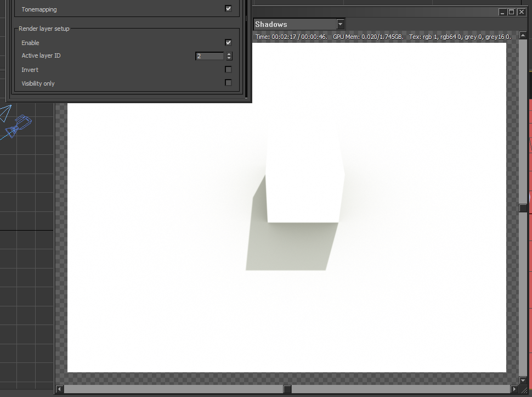Select the blue camera wireframe in viewport

(19, 125)
